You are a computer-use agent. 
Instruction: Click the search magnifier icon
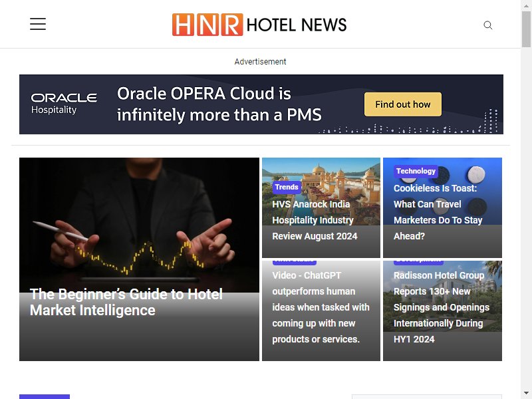click(488, 25)
